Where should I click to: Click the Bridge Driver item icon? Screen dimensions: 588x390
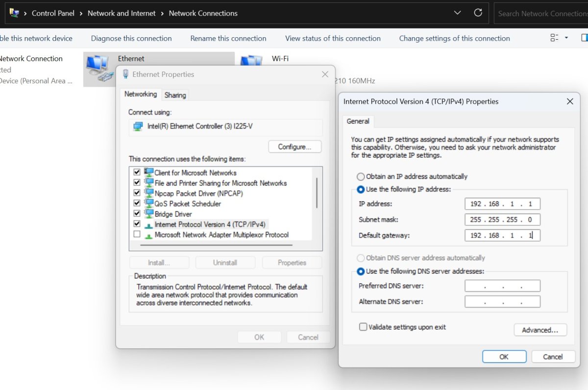point(148,214)
